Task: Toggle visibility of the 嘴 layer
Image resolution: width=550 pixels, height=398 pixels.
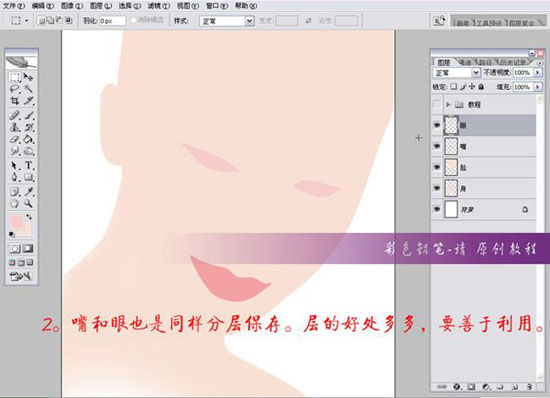Action: click(x=437, y=146)
